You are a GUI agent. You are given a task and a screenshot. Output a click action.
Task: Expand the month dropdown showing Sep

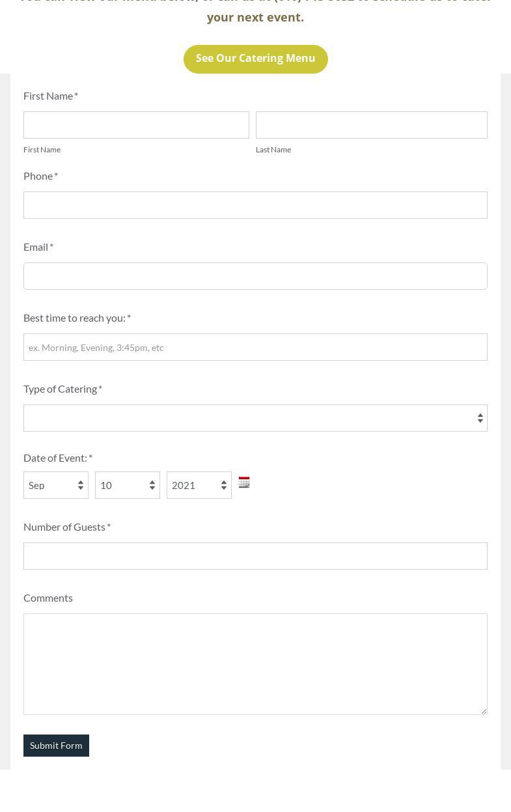pyautogui.click(x=56, y=485)
